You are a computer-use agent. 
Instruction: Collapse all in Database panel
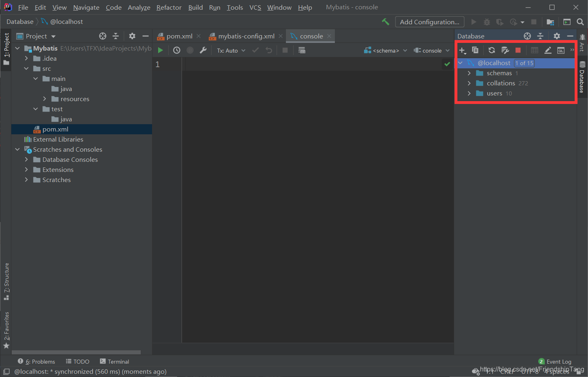click(540, 36)
